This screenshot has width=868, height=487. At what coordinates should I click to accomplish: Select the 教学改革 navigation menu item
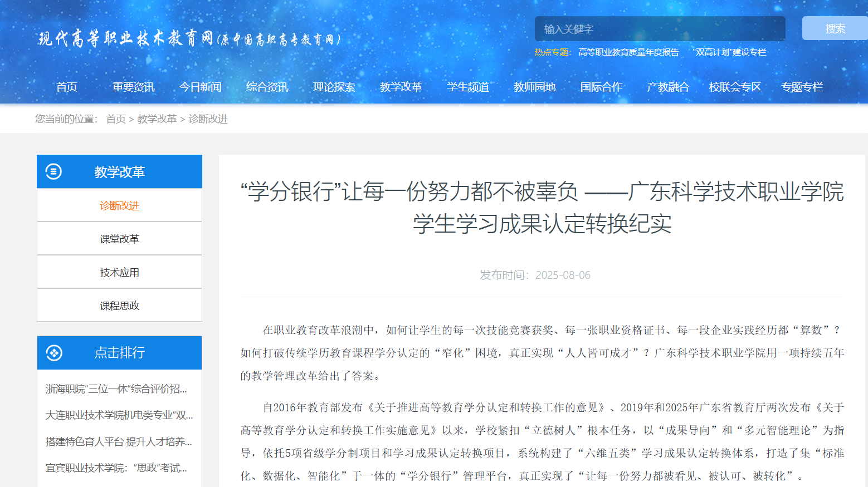point(401,87)
